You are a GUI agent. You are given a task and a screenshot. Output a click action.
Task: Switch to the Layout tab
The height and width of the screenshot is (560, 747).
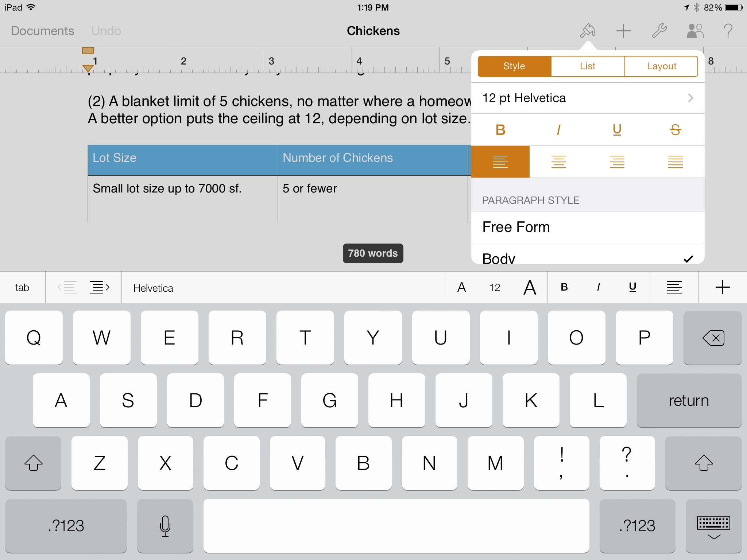click(x=661, y=66)
